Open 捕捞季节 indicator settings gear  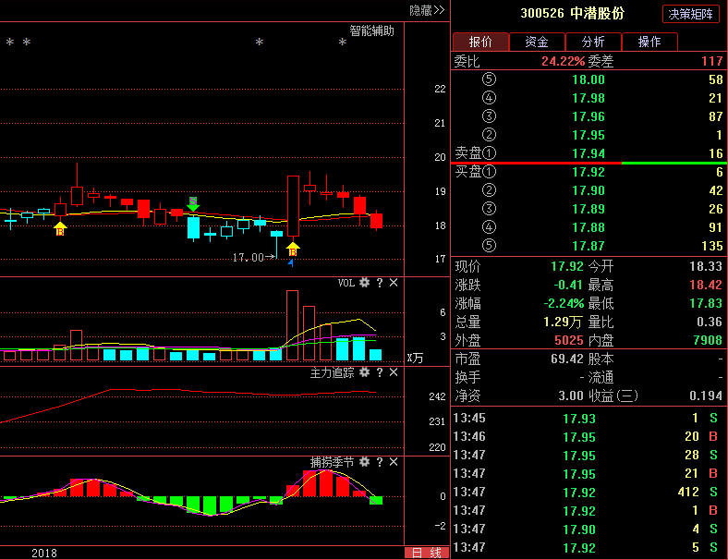point(365,461)
